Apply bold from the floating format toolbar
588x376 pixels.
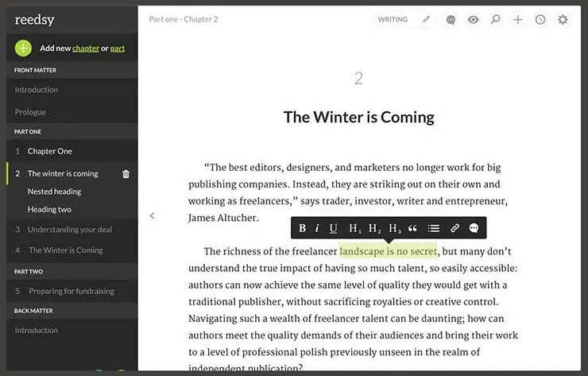(x=302, y=228)
